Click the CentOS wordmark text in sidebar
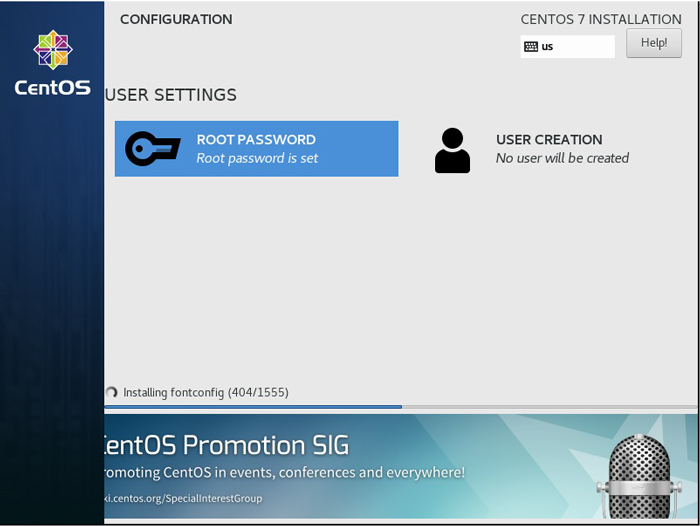This screenshot has width=700, height=526. pos(53,88)
